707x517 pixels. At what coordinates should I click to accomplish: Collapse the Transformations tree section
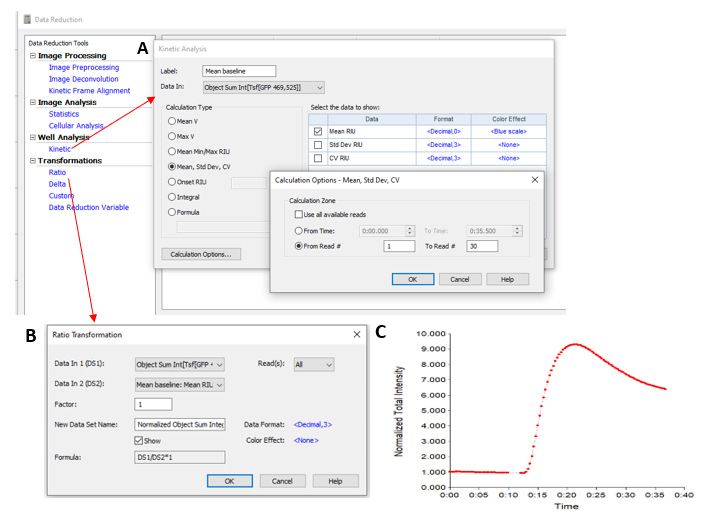(32, 161)
